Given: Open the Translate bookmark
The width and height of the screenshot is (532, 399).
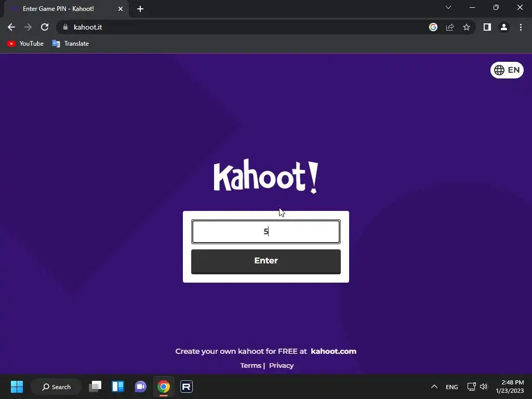Looking at the screenshot, I should tap(71, 44).
